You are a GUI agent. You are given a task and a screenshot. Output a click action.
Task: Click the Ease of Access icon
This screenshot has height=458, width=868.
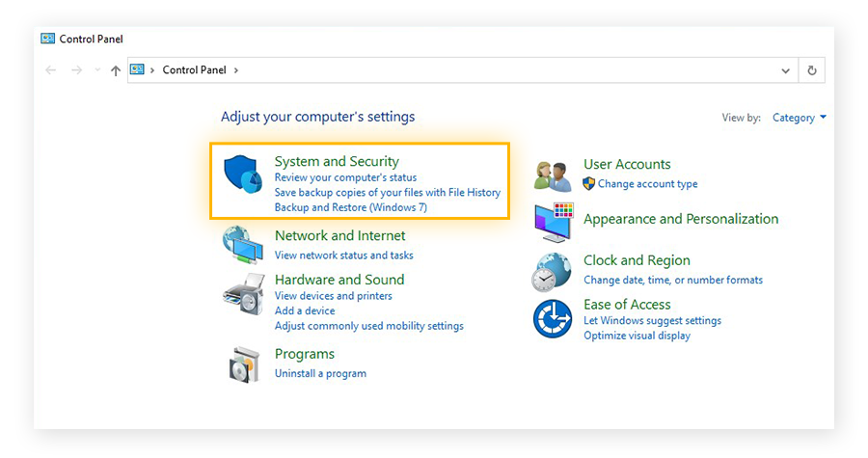coord(553,318)
